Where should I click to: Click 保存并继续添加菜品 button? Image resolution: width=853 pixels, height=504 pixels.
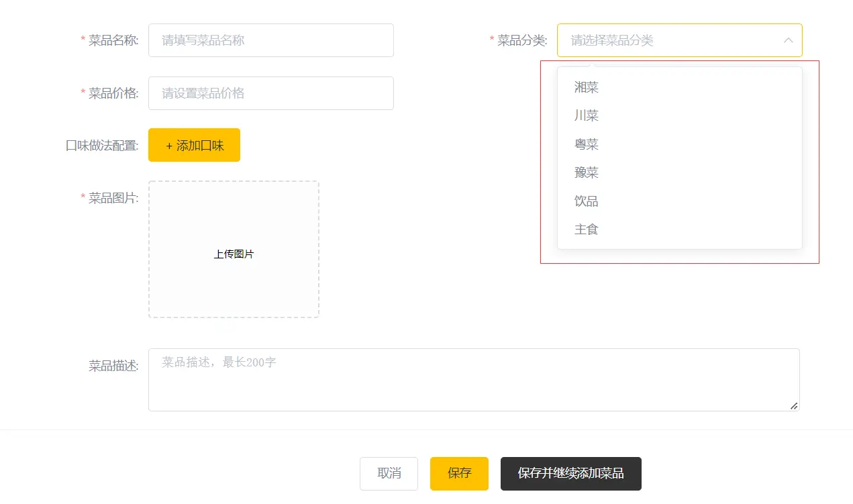click(571, 474)
